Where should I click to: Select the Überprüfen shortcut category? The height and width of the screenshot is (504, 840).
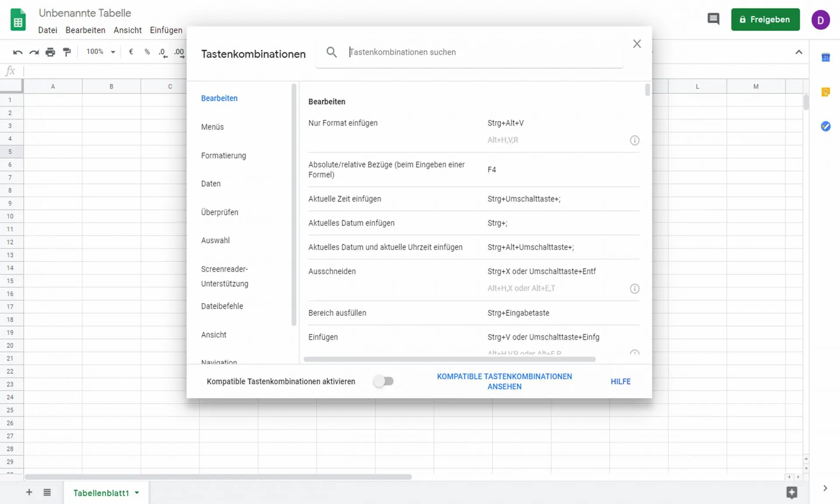click(220, 212)
